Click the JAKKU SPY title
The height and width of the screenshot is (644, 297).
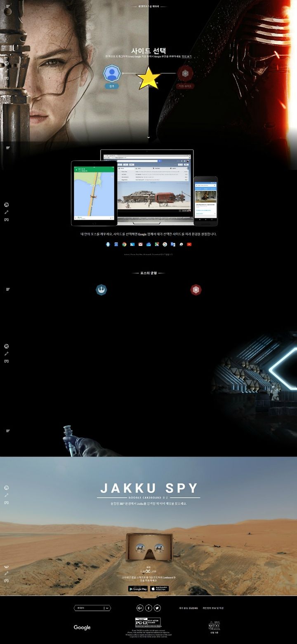[x=149, y=488]
